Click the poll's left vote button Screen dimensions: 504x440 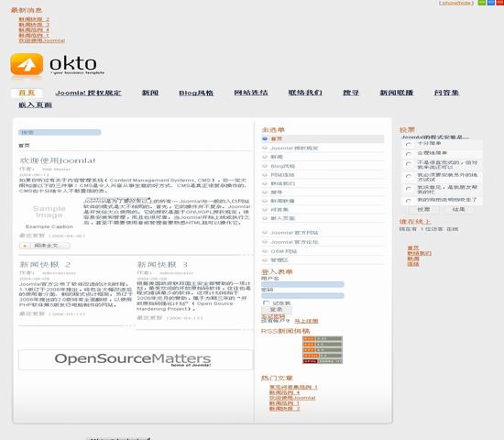(x=423, y=209)
